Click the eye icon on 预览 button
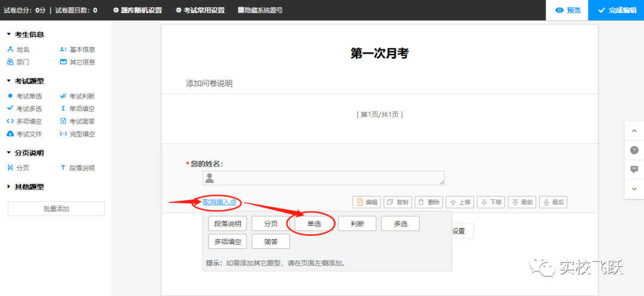Image resolution: width=644 pixels, height=296 pixels. [x=559, y=10]
